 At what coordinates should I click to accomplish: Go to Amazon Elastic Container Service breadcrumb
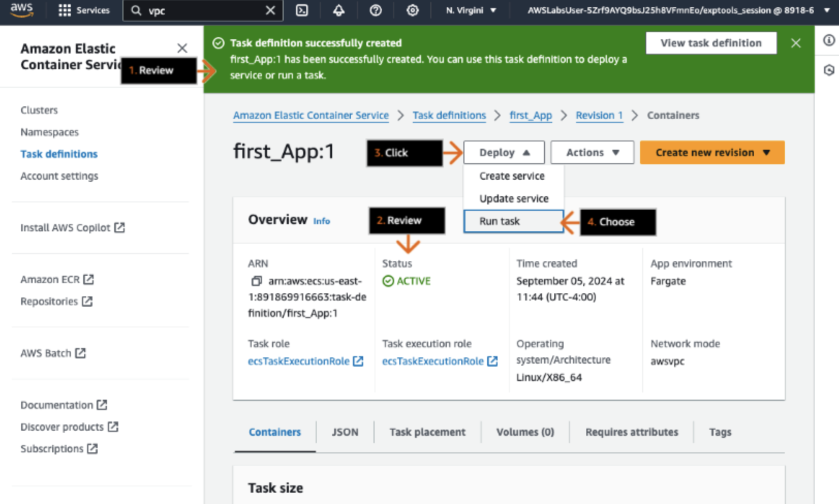pos(311,115)
